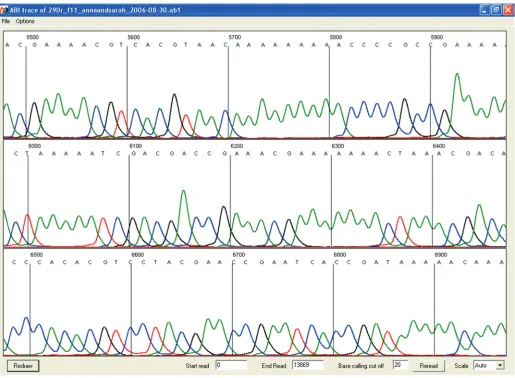Screen dimensions: 515x378
Task: Focus the Start read input field
Action: pos(231,365)
